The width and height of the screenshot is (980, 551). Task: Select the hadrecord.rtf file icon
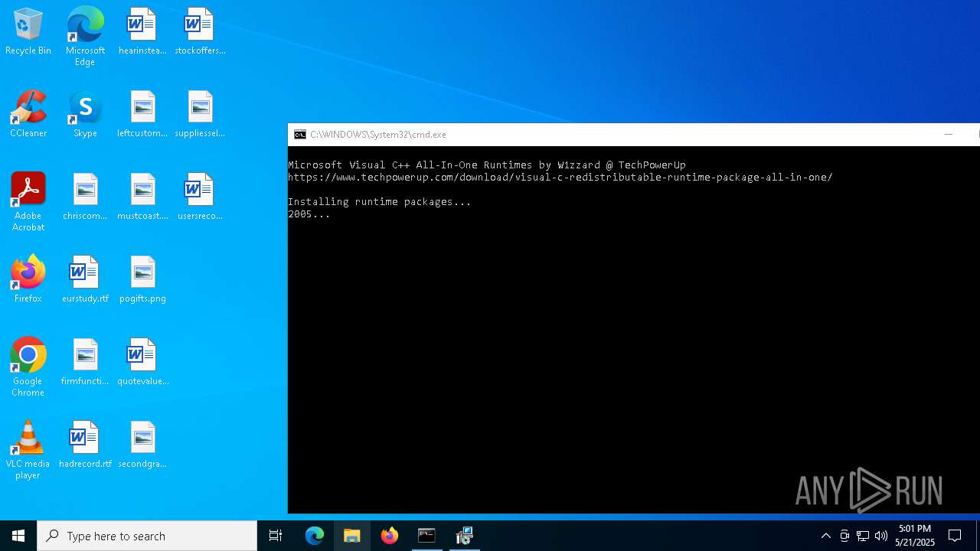[85, 445]
